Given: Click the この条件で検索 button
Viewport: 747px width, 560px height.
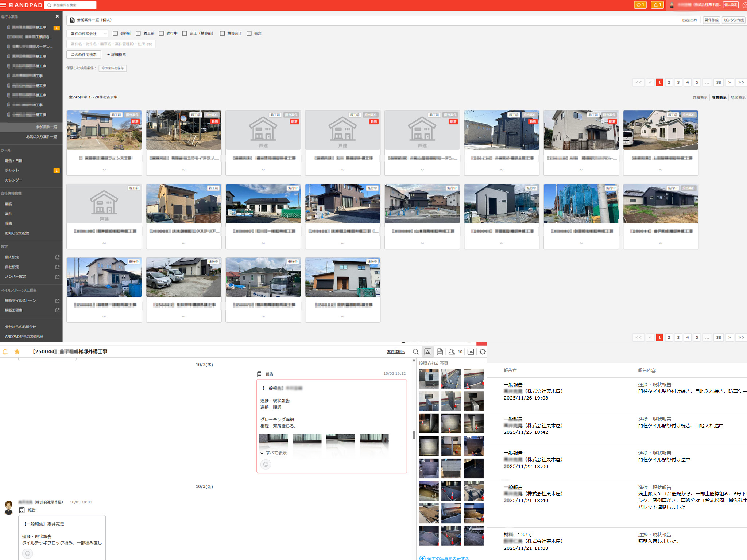Looking at the screenshot, I should click(x=84, y=55).
